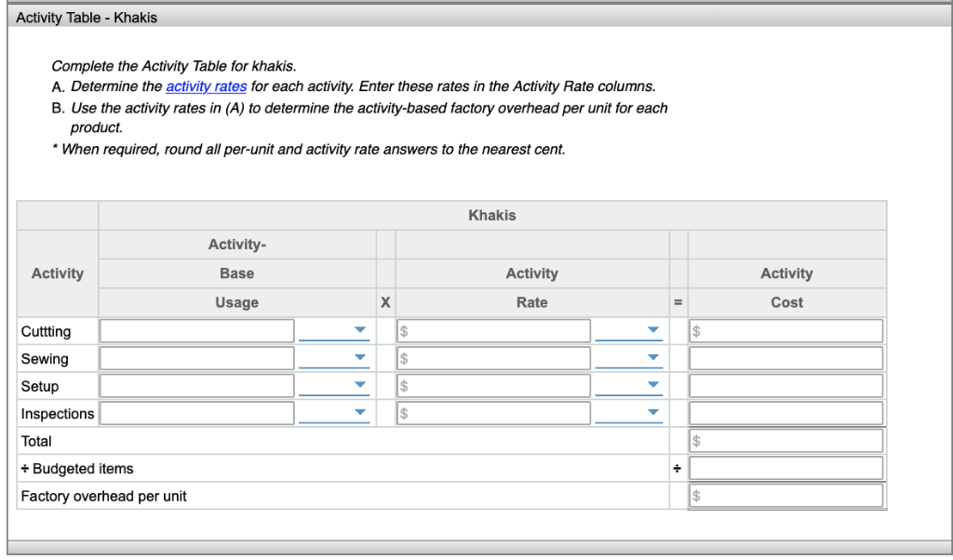
Task: Click the Cuttting activity-base usage input field
Action: point(197,331)
